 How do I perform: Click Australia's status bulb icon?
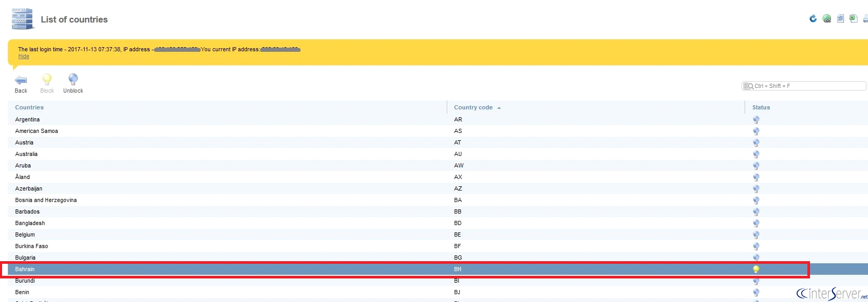756,154
